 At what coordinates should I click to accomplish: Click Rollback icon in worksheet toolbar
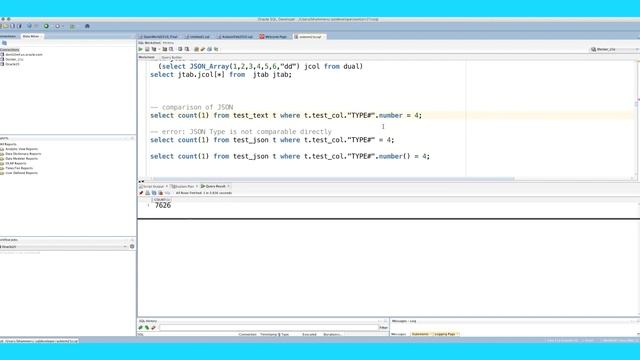coord(187,49)
